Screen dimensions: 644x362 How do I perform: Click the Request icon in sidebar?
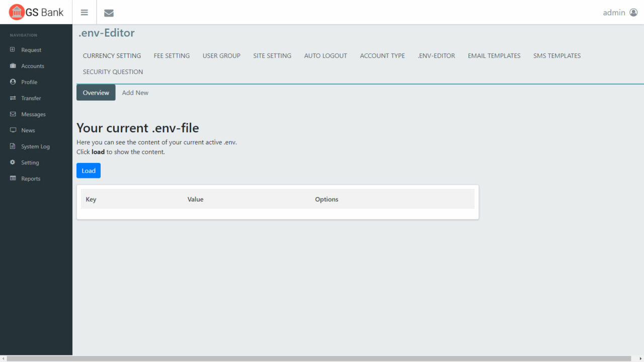[13, 50]
